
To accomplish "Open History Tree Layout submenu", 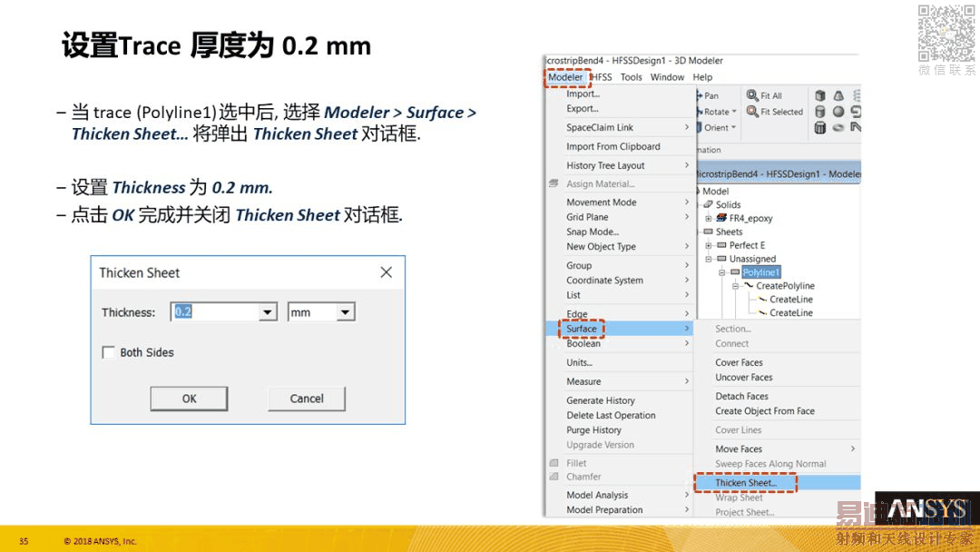I will [x=620, y=165].
